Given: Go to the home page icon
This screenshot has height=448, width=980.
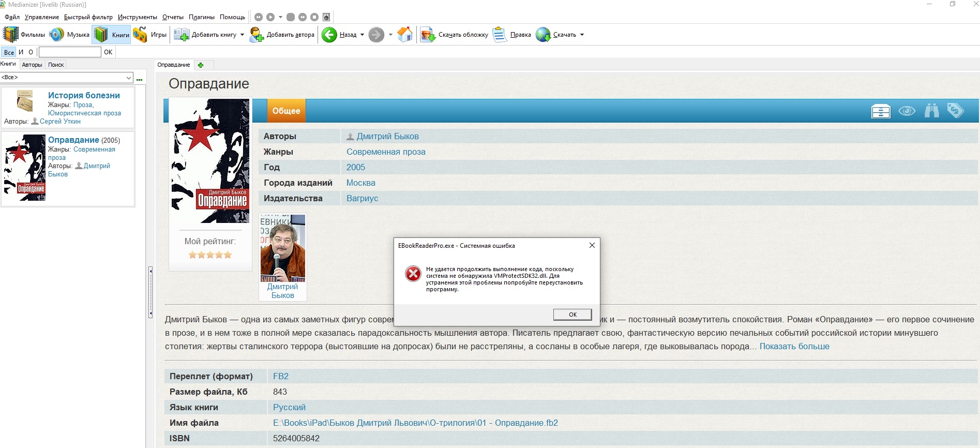Looking at the screenshot, I should pyautogui.click(x=405, y=35).
